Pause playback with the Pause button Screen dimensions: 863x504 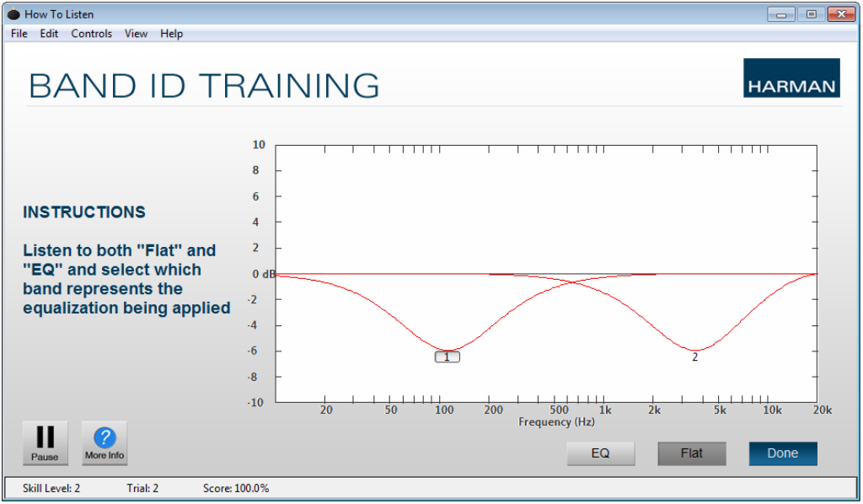45,443
